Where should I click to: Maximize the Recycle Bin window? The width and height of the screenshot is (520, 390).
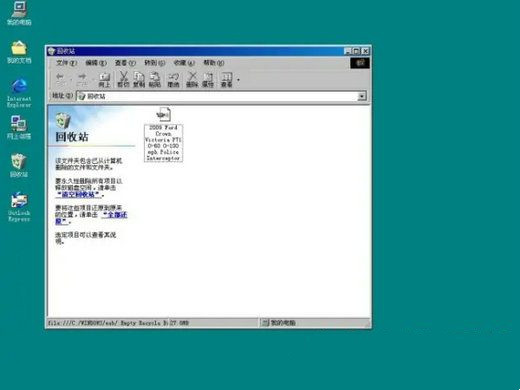coord(356,51)
